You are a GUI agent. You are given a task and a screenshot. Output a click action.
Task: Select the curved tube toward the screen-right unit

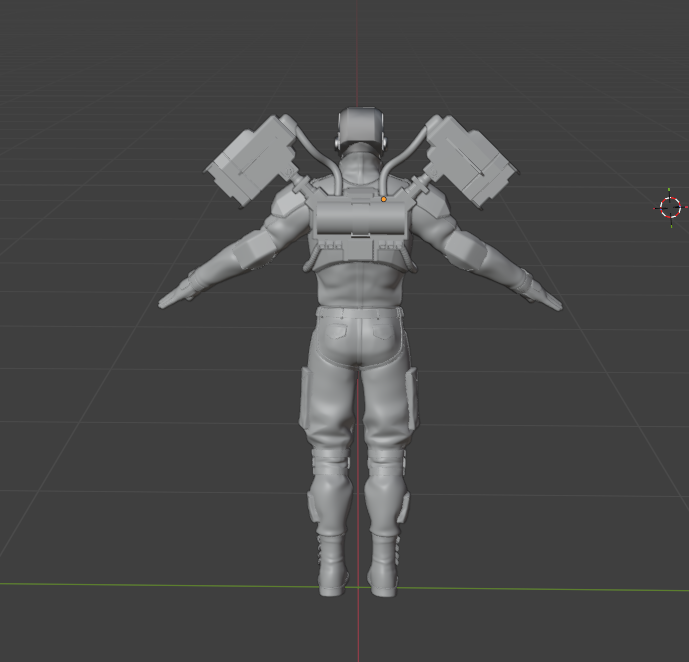point(401,159)
